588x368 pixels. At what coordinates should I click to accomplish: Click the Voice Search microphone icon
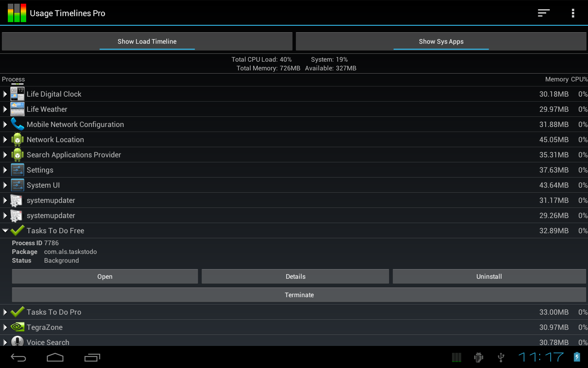(17, 342)
